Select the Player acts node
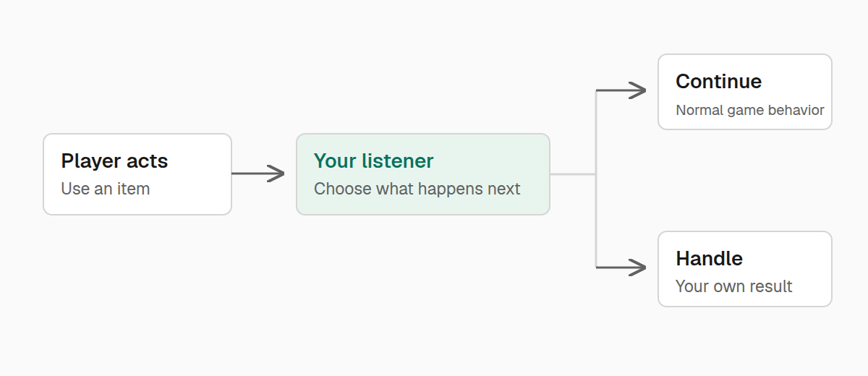The image size is (868, 376). (x=137, y=174)
